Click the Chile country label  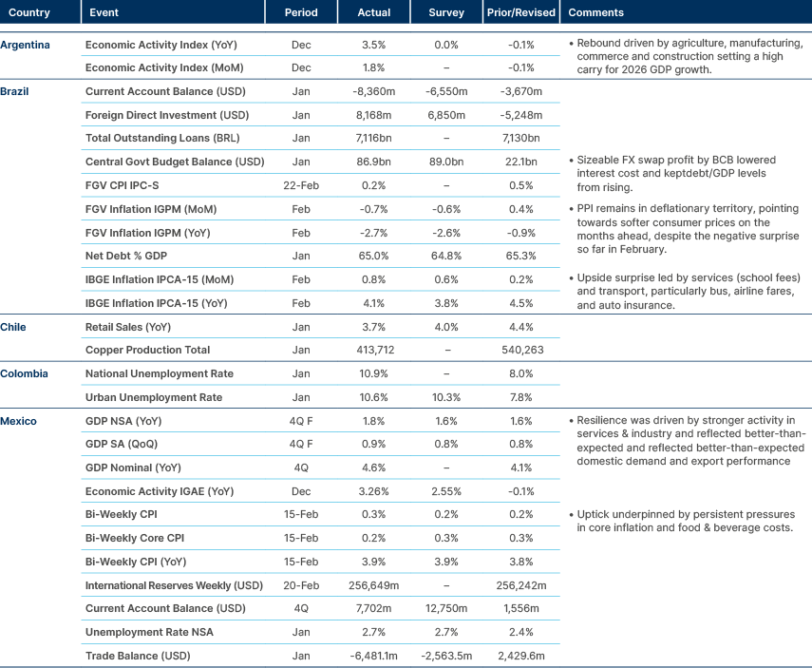(11, 327)
